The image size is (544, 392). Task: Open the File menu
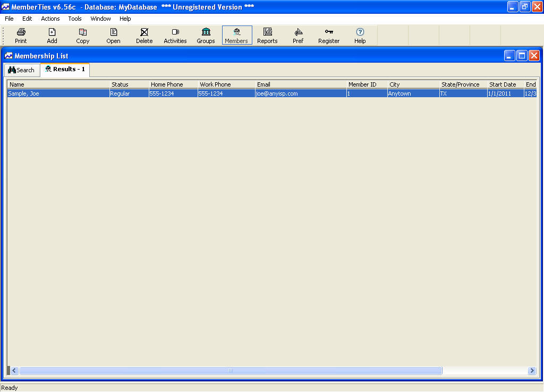tap(9, 19)
